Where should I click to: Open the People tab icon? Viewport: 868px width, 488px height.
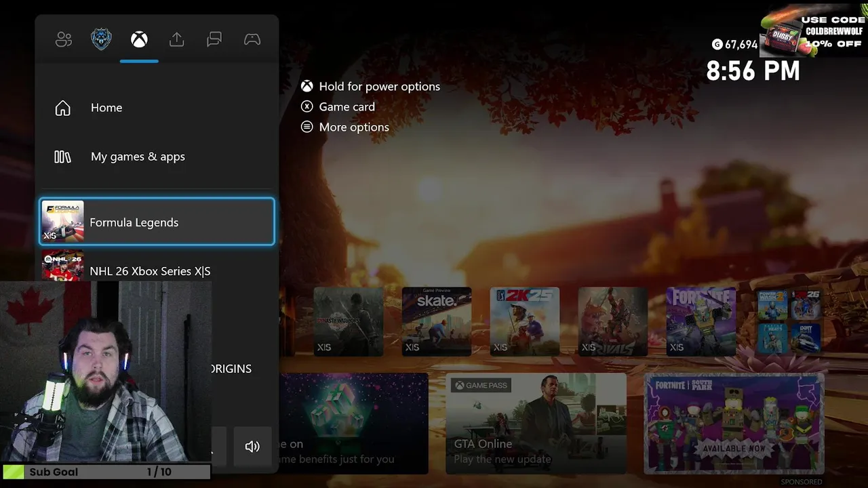[64, 40]
